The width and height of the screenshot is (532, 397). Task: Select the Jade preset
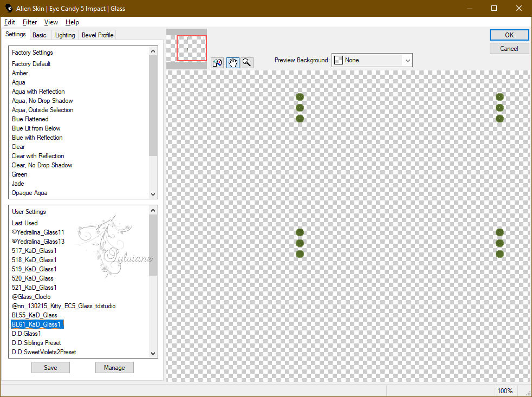pos(18,184)
